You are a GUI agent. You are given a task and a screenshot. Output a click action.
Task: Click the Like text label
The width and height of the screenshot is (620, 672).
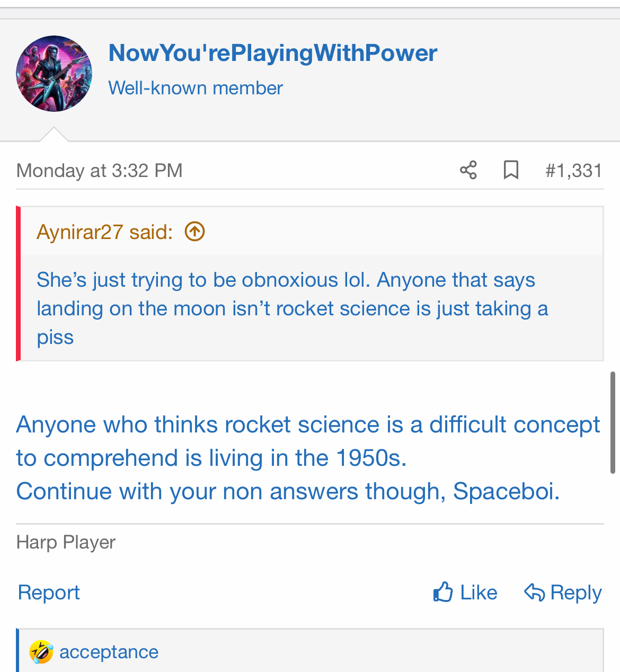(479, 593)
